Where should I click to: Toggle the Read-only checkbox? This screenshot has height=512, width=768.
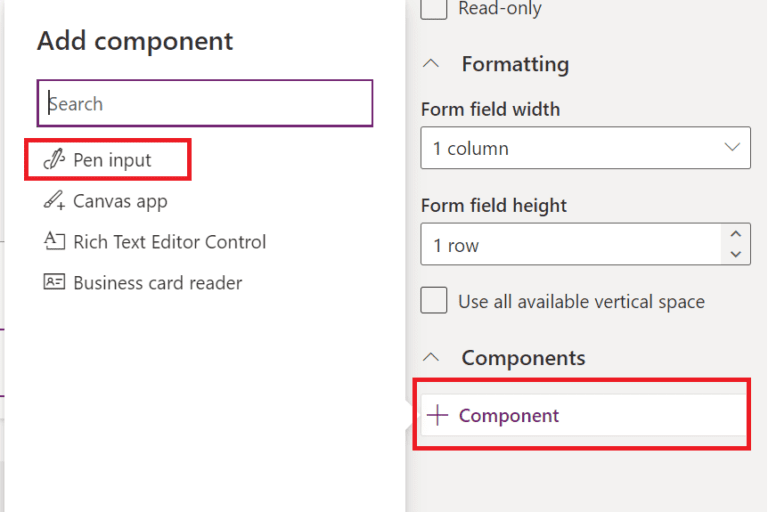click(x=434, y=9)
